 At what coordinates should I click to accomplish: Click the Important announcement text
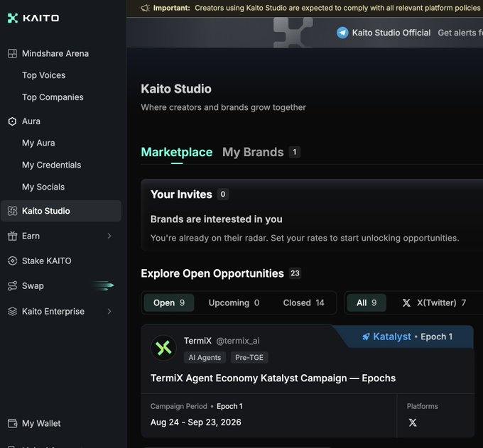[318, 8]
